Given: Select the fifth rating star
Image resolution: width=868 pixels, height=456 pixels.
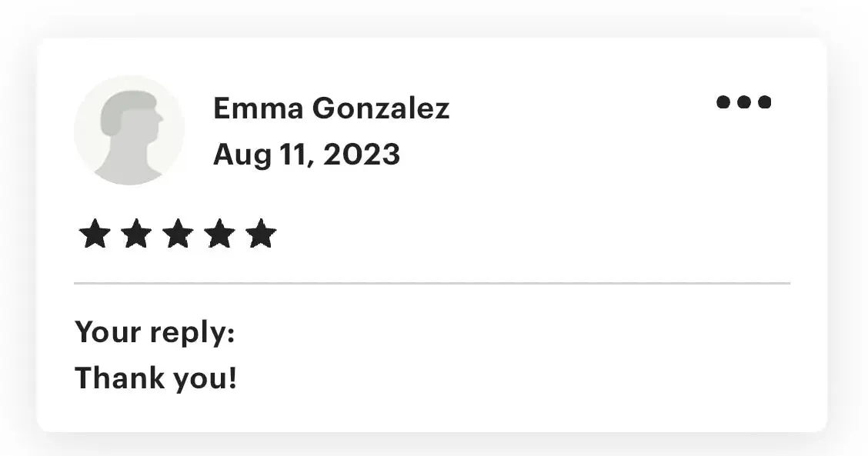Looking at the screenshot, I should tap(261, 234).
